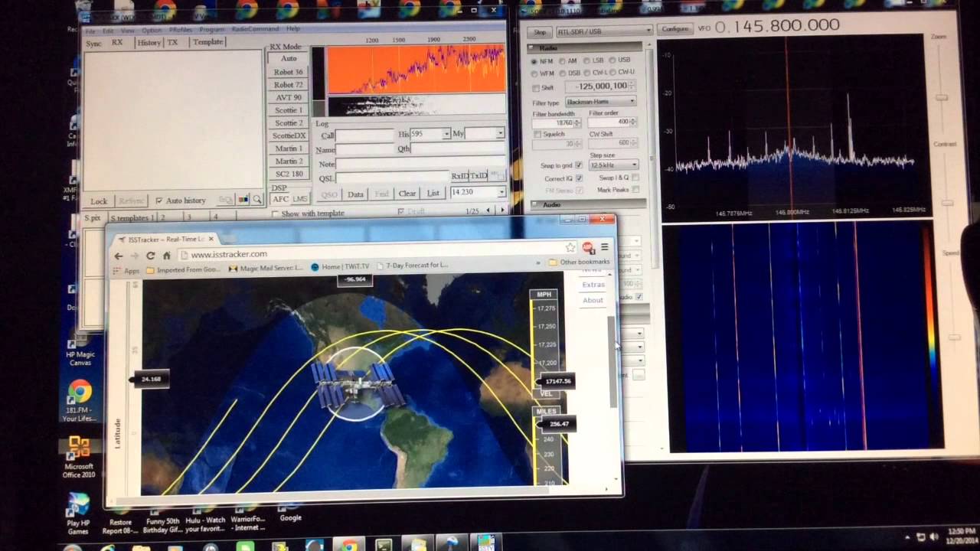The image size is (980, 551).
Task: Select the NFM radio mode
Action: tap(544, 60)
